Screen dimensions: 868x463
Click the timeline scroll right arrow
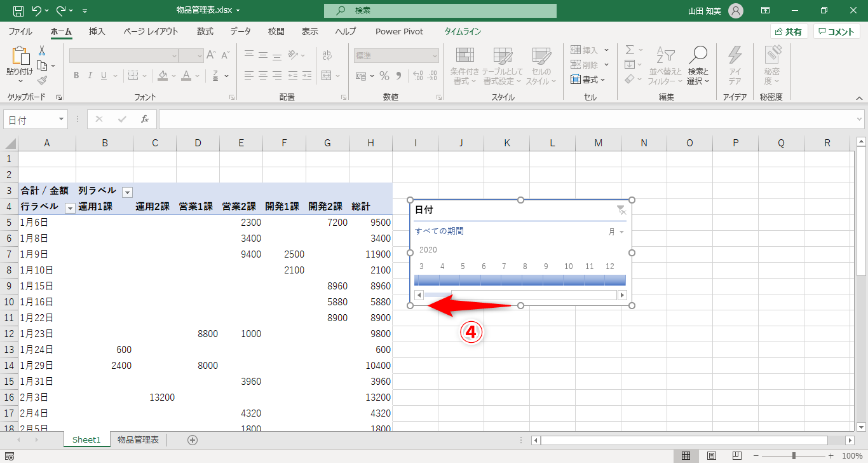point(622,295)
